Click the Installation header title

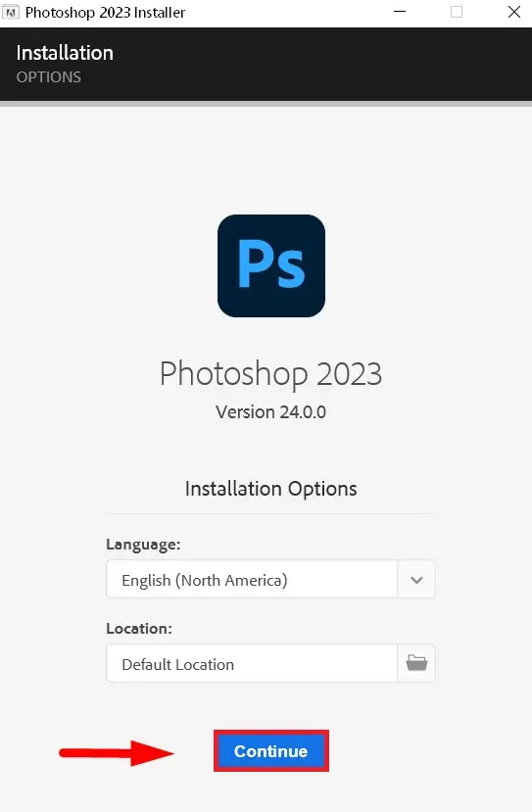click(x=65, y=53)
